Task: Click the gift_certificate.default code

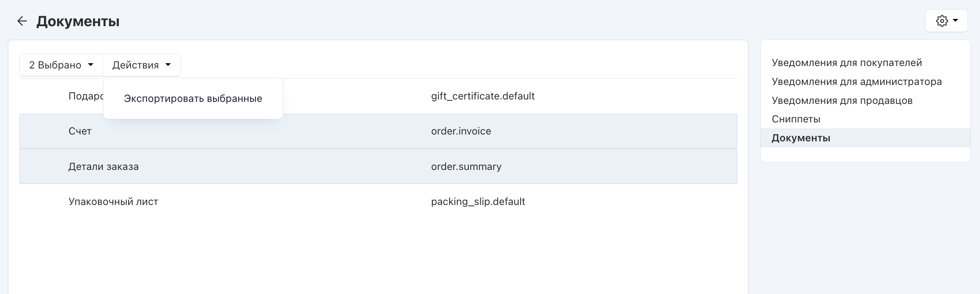Action: pyautogui.click(x=483, y=96)
